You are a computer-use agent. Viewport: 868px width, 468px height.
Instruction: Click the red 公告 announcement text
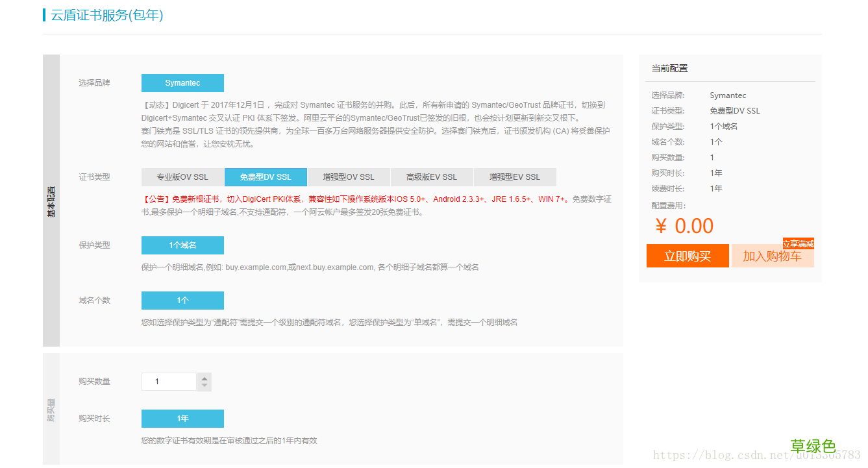click(158, 199)
